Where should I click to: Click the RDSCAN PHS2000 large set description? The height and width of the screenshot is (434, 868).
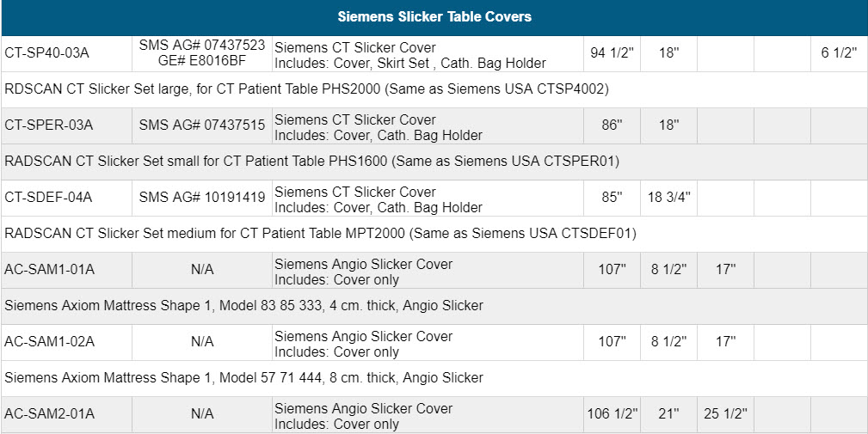point(307,89)
